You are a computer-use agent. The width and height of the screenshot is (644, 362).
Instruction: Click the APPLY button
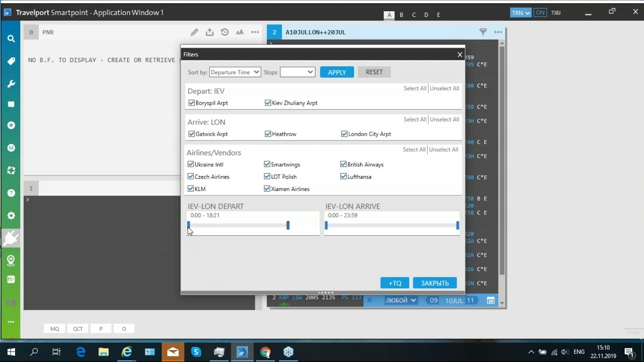point(337,72)
